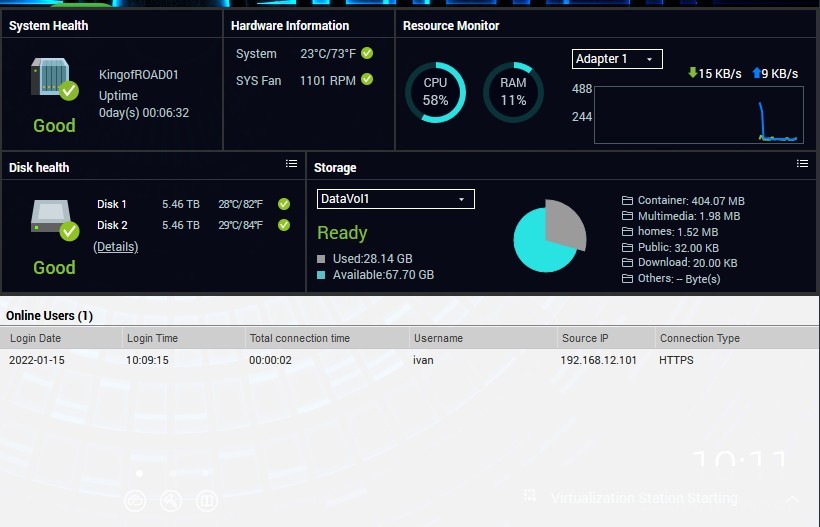Click the RAM 11% usage gauge
This screenshot has width=820, height=527.
[x=513, y=93]
